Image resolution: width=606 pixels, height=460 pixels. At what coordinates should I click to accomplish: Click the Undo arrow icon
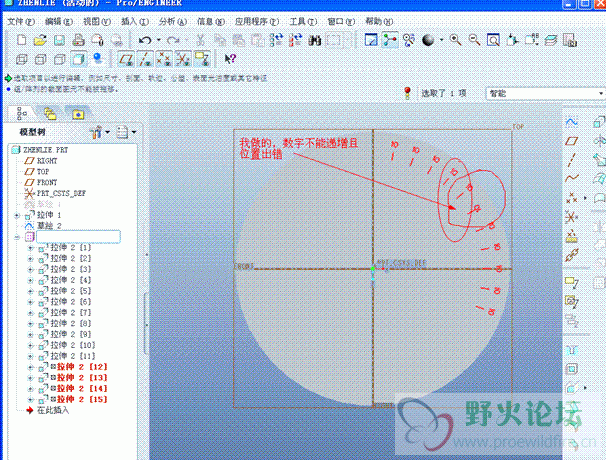(145, 40)
